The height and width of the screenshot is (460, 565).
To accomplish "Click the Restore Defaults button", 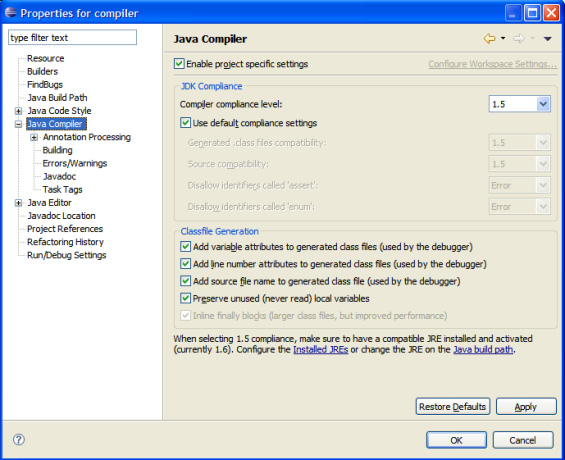I will (x=453, y=406).
